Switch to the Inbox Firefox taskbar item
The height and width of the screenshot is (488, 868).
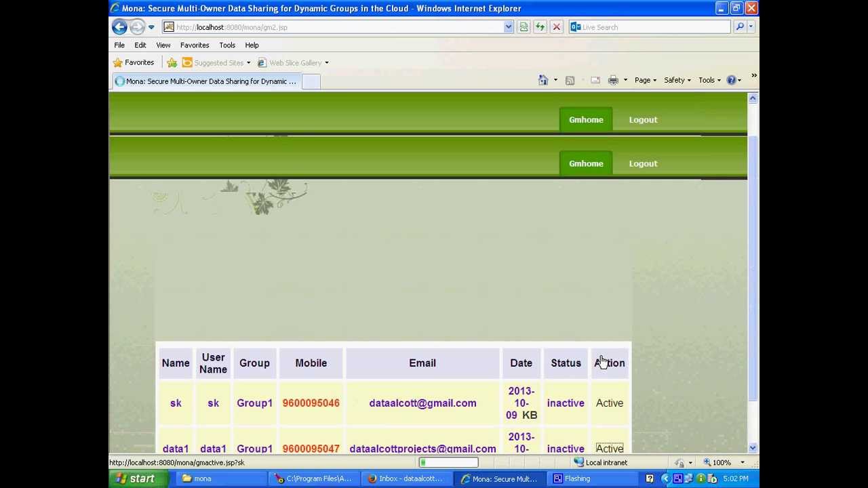tap(405, 479)
